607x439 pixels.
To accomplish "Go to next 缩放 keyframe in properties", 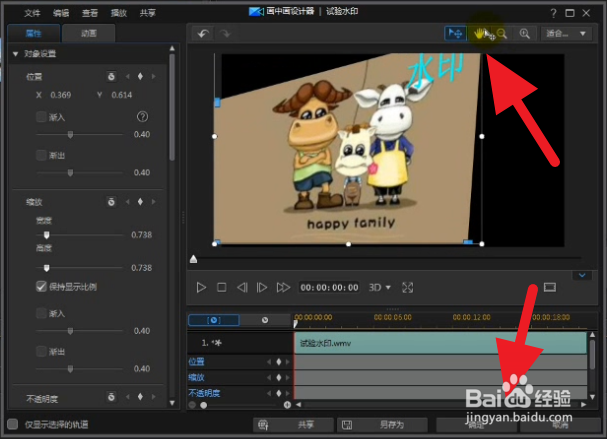I will (x=153, y=202).
